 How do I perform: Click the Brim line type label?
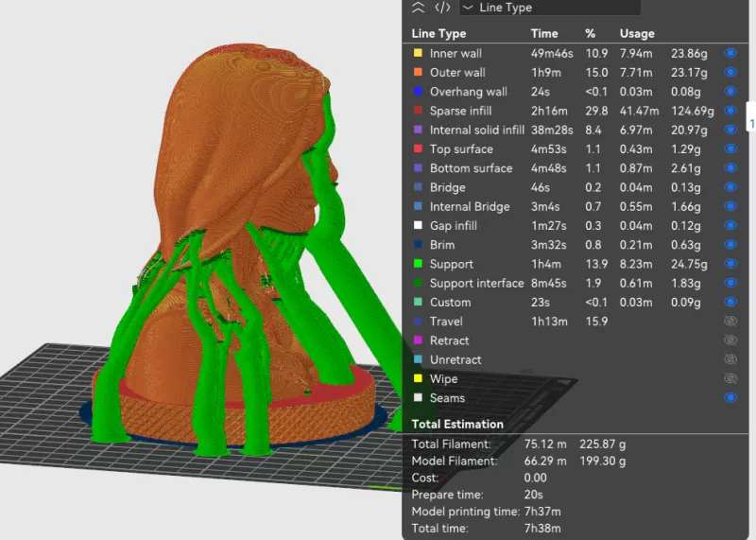pyautogui.click(x=441, y=245)
